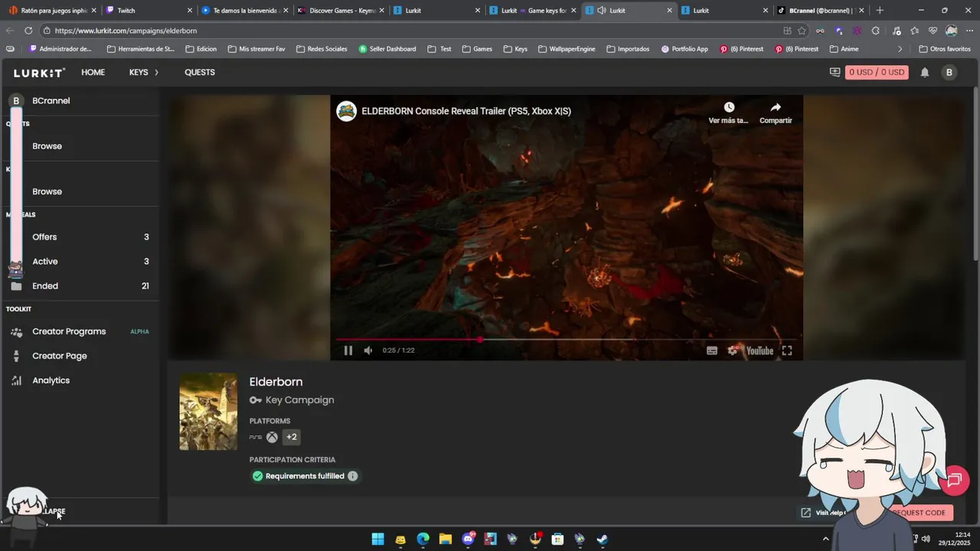
Task: Open the notifications bell
Action: click(x=925, y=72)
